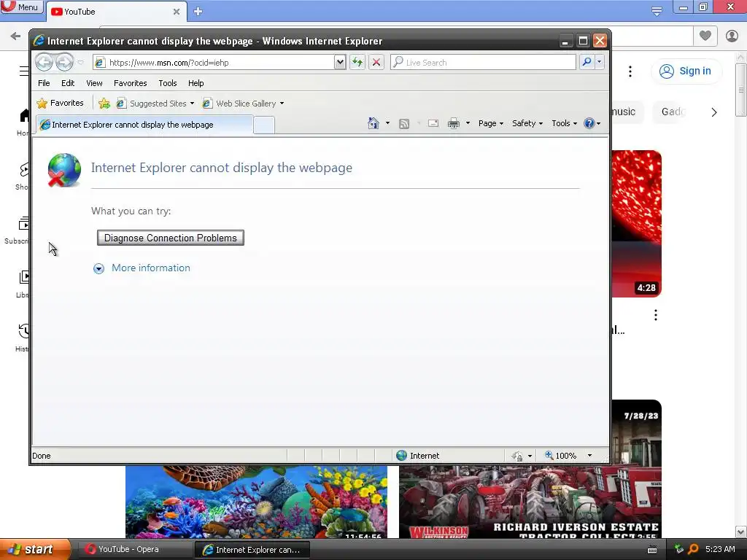The width and height of the screenshot is (747, 560).
Task: Close the YouTube tab in Opera
Action: pos(177,12)
